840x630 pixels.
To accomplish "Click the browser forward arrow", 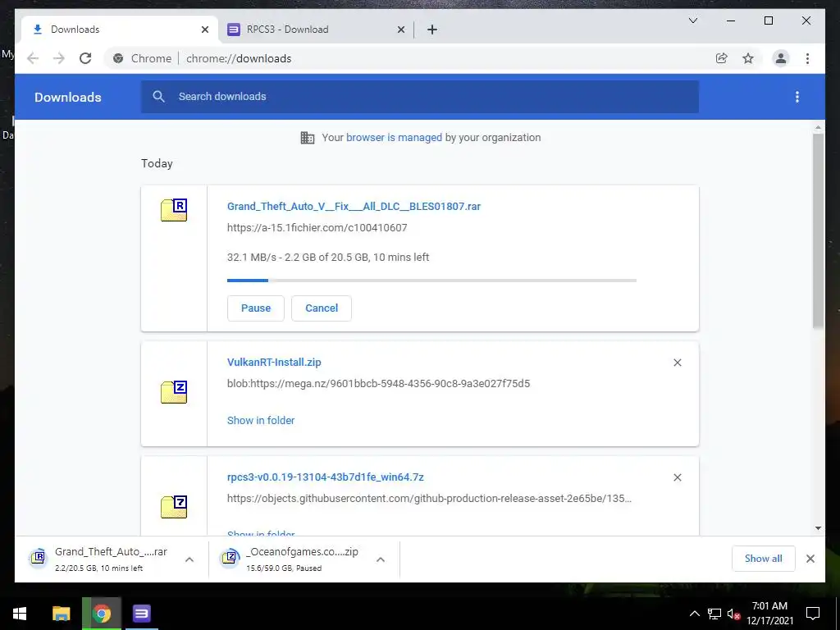I will [x=59, y=58].
